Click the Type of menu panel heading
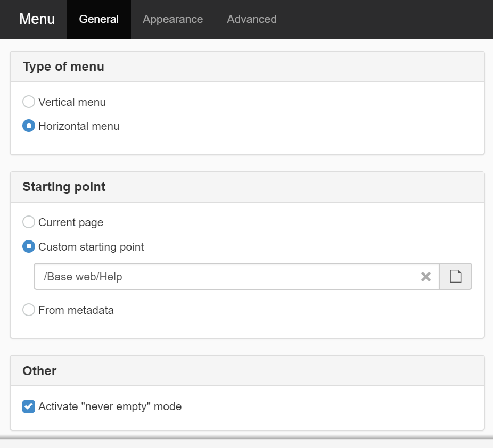Image resolution: width=493 pixels, height=448 pixels. 63,67
